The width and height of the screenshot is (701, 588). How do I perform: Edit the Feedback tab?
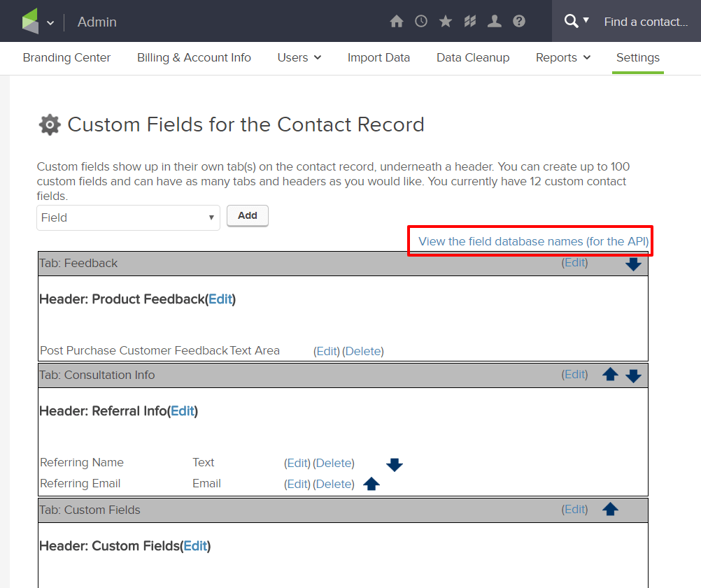pyautogui.click(x=574, y=263)
